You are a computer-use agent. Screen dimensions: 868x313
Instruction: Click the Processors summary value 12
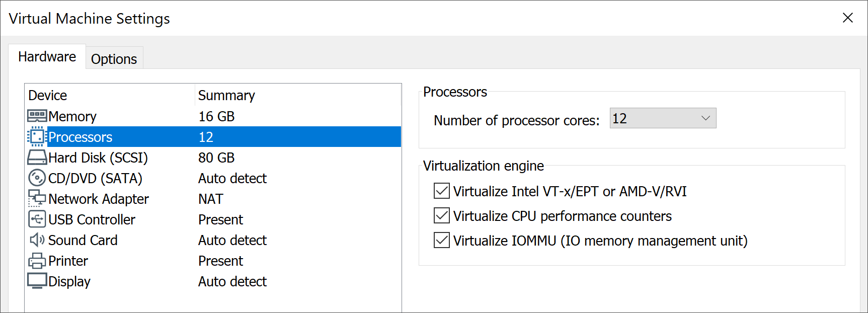pyautogui.click(x=206, y=137)
